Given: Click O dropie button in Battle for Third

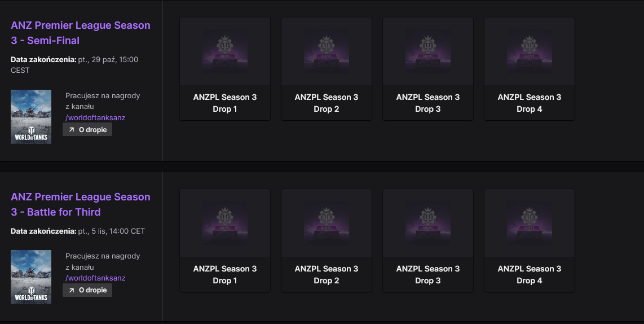Looking at the screenshot, I should tap(87, 290).
